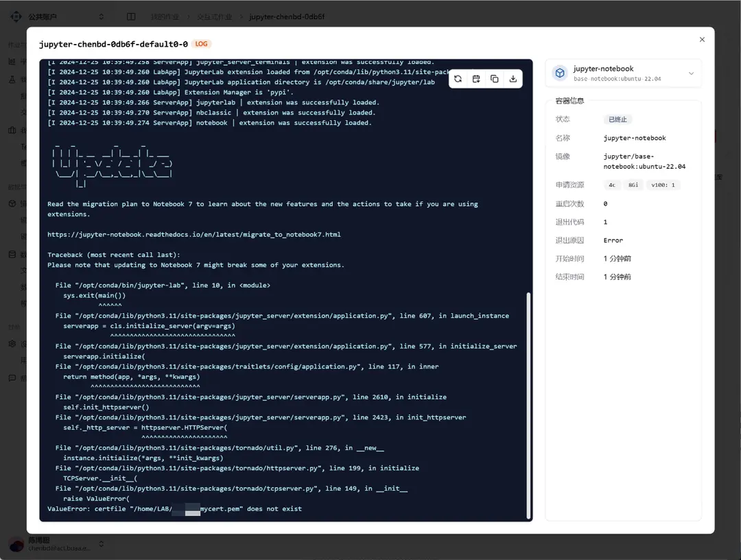
Task: Click the sys.exit(main()) log line
Action: [x=95, y=295]
